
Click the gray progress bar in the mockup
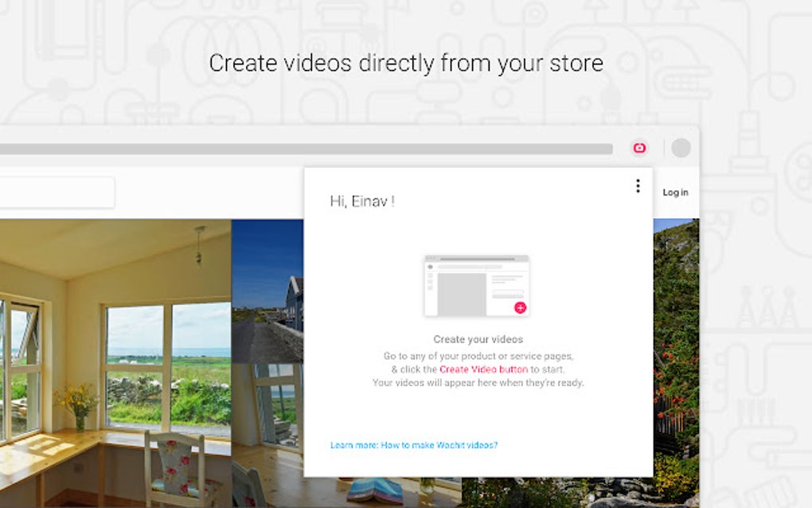(478, 258)
